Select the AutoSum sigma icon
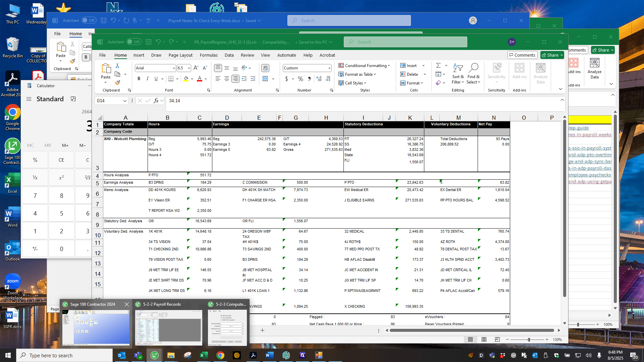 click(x=438, y=65)
